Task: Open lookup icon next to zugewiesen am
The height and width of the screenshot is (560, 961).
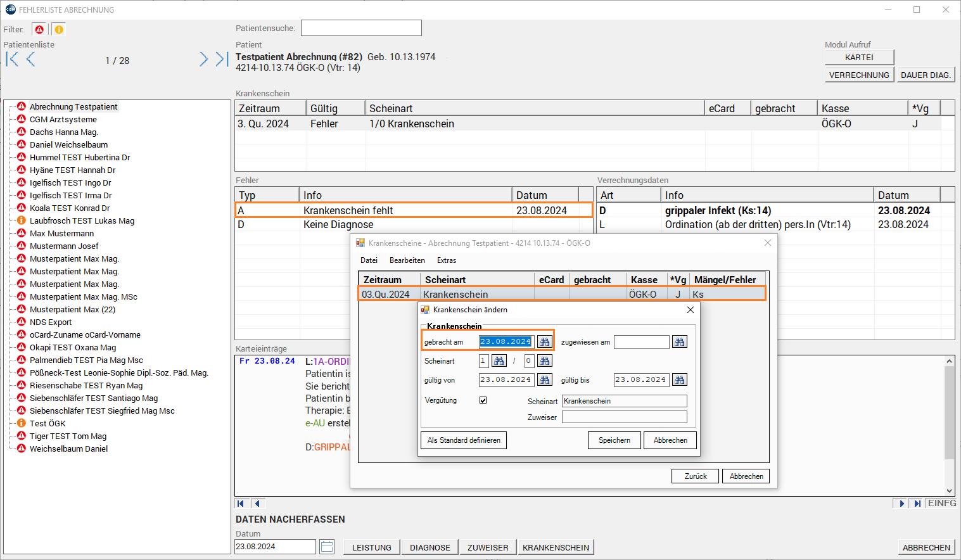Action: tap(680, 341)
